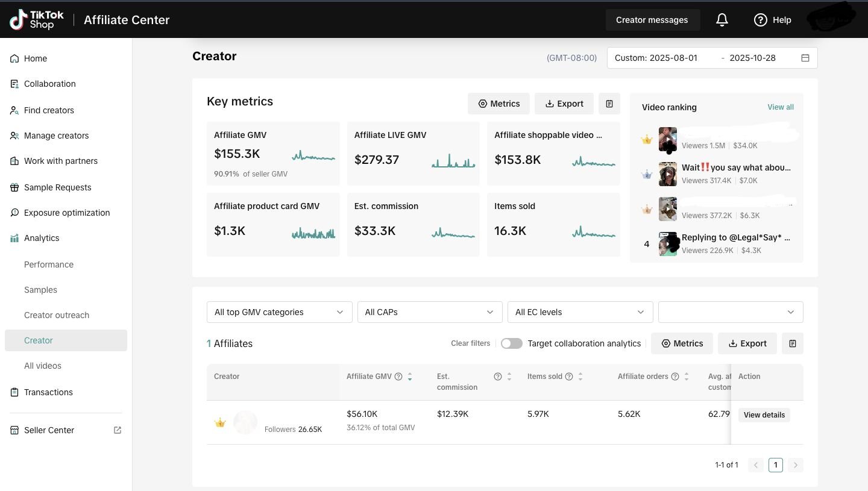Viewport: 868px width, 491px height.
Task: Open View all in Video ranking
Action: click(780, 107)
